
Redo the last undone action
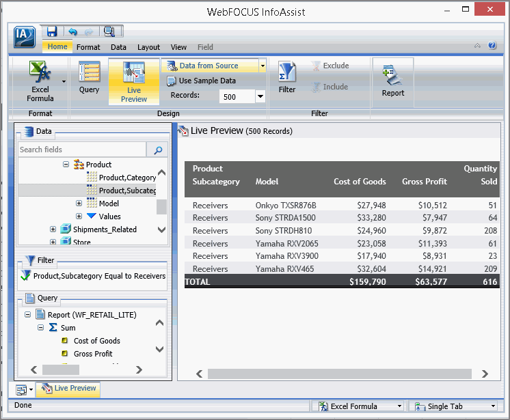tap(88, 32)
